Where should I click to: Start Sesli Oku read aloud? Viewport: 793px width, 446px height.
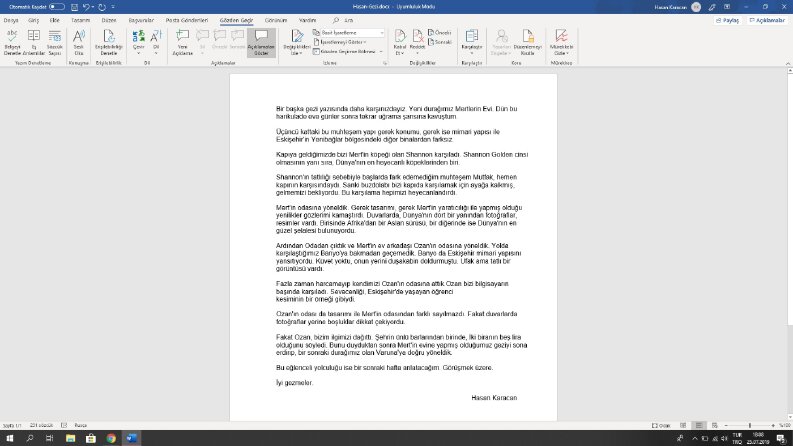coord(79,42)
